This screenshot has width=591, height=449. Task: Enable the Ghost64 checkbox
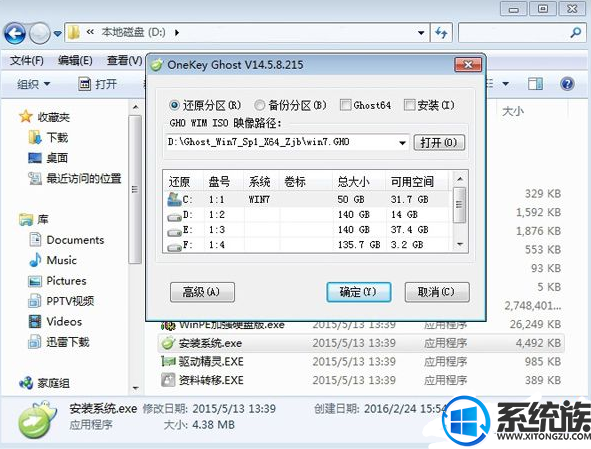coord(344,105)
